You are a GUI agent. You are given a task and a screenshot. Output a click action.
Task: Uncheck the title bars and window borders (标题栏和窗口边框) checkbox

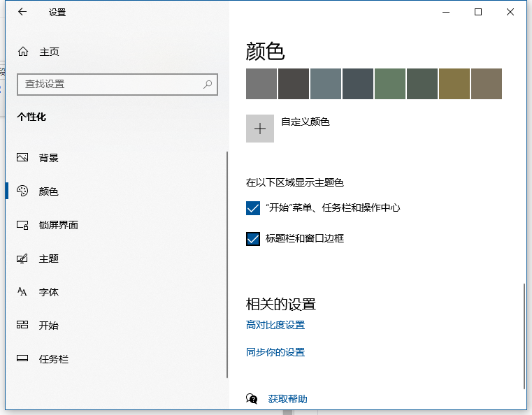[253, 239]
